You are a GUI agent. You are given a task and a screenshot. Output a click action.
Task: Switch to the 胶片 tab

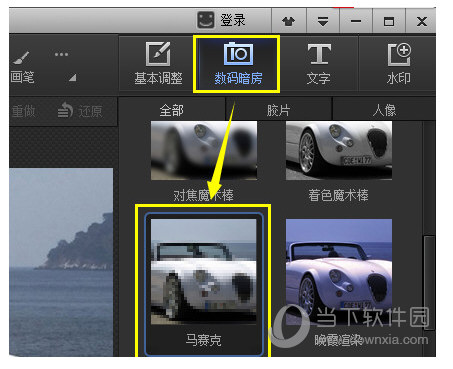point(279,110)
